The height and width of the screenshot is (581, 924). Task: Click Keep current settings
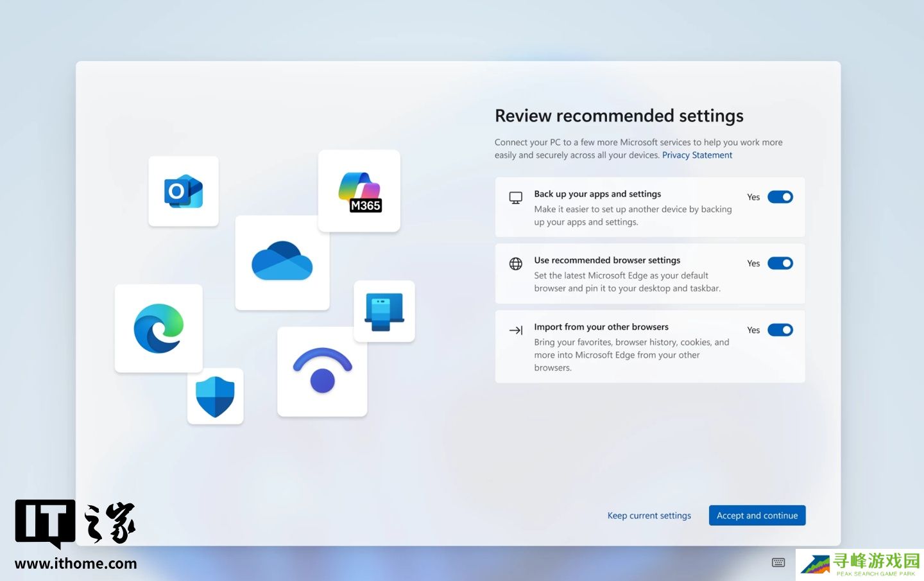(x=649, y=516)
